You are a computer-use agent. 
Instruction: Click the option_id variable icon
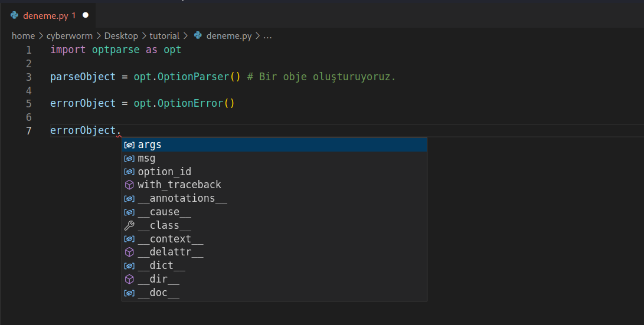tap(129, 172)
